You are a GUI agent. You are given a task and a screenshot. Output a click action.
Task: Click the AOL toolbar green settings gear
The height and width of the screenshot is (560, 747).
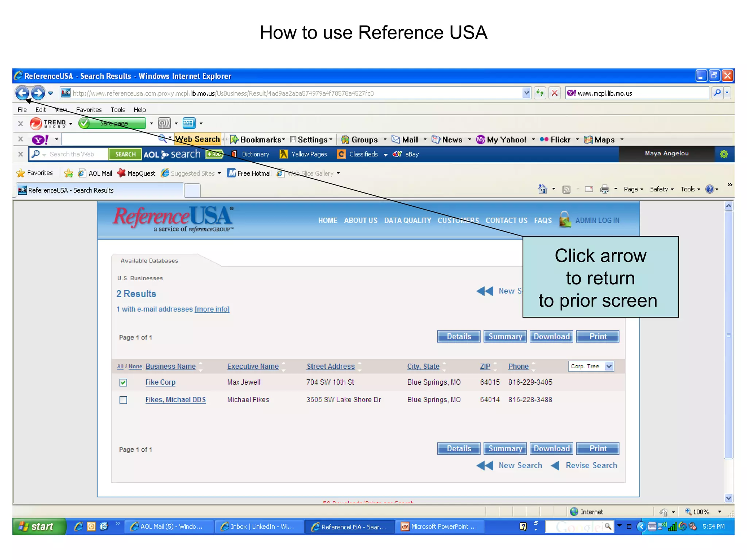724,154
